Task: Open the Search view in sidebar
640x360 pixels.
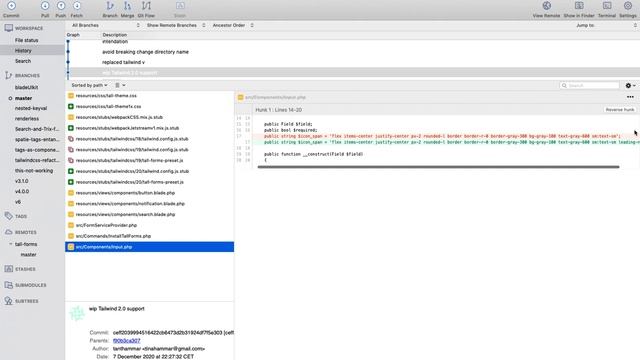Action: tap(23, 61)
